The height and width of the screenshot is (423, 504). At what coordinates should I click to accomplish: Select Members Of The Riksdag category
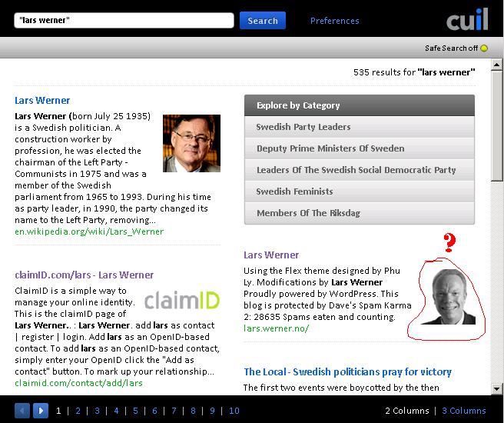point(360,213)
